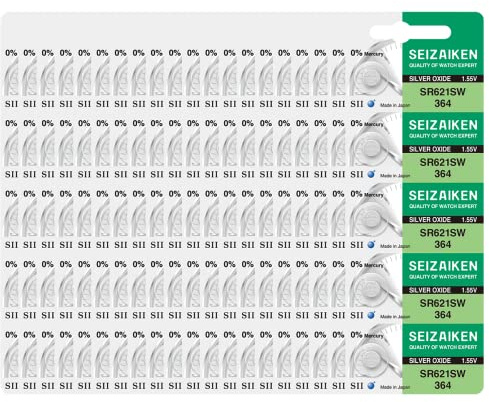The height and width of the screenshot is (402, 489).
Task: Click 'SR621SW' text on the topmost strip
Action: pyautogui.click(x=443, y=92)
